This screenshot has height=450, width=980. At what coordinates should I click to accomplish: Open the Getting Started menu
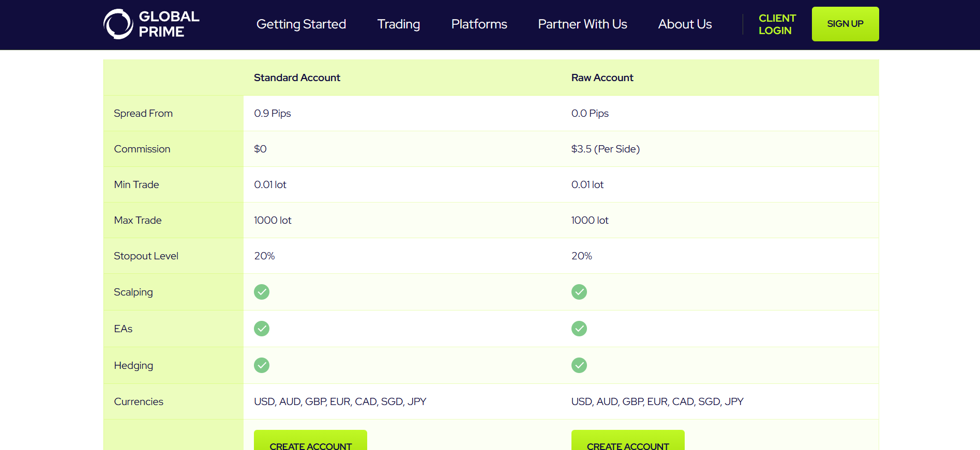[x=301, y=24]
